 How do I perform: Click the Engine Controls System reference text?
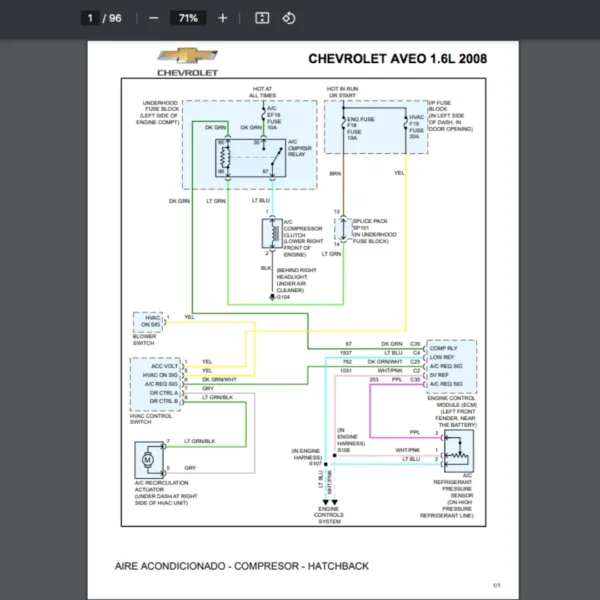pyautogui.click(x=329, y=515)
